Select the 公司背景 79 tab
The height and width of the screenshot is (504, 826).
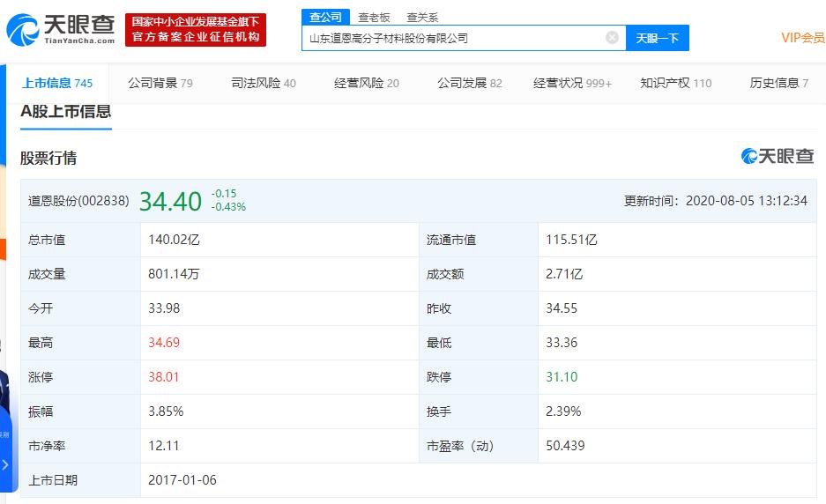click(160, 83)
